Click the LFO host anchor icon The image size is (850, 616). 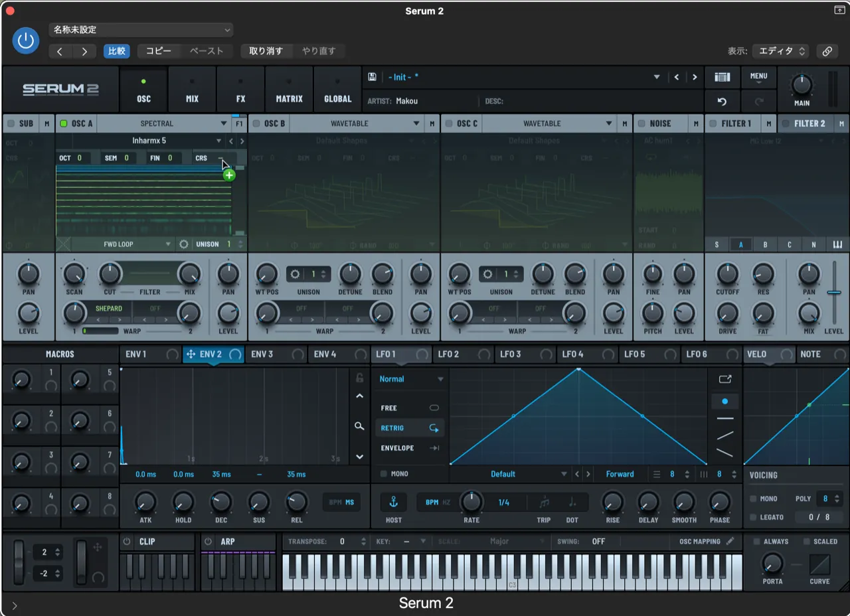coord(393,502)
